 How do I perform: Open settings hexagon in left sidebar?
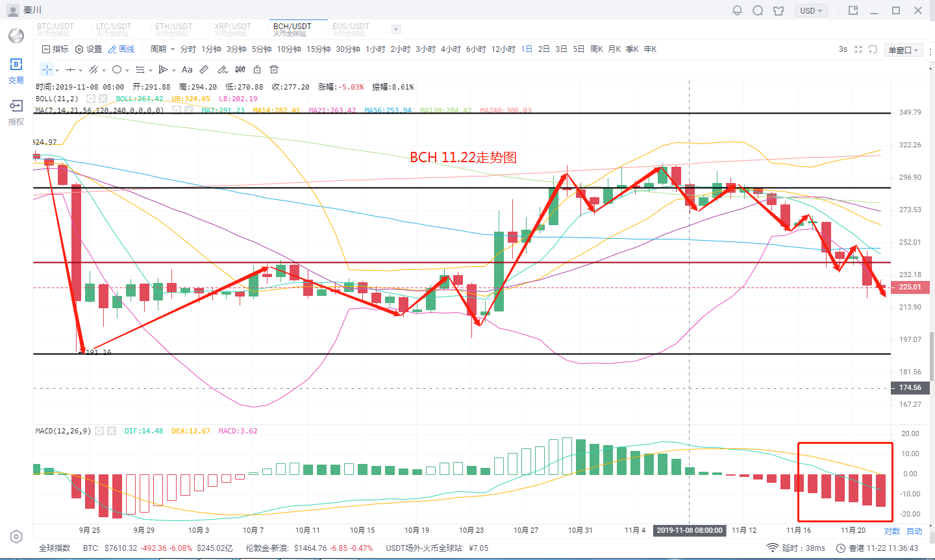pos(16,537)
